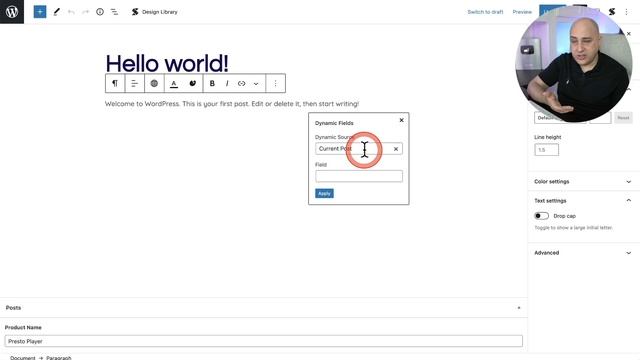Click the Apply button
This screenshot has width=640, height=360.
(x=324, y=193)
